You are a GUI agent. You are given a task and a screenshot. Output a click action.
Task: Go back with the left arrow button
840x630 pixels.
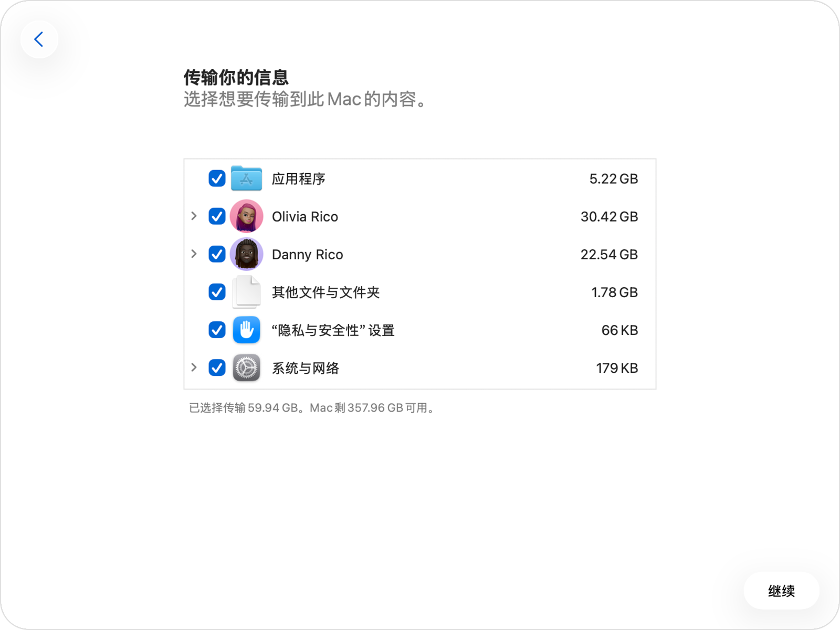pos(39,39)
